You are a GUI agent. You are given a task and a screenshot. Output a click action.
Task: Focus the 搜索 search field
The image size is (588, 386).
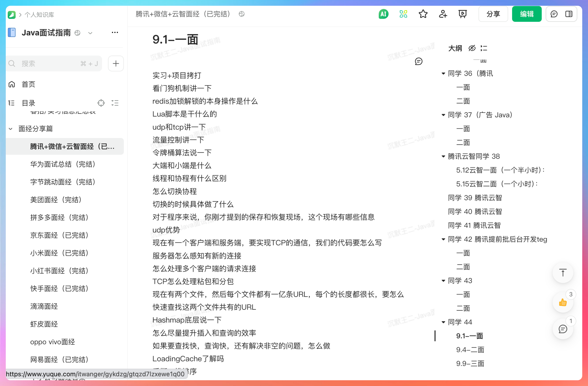click(x=49, y=64)
